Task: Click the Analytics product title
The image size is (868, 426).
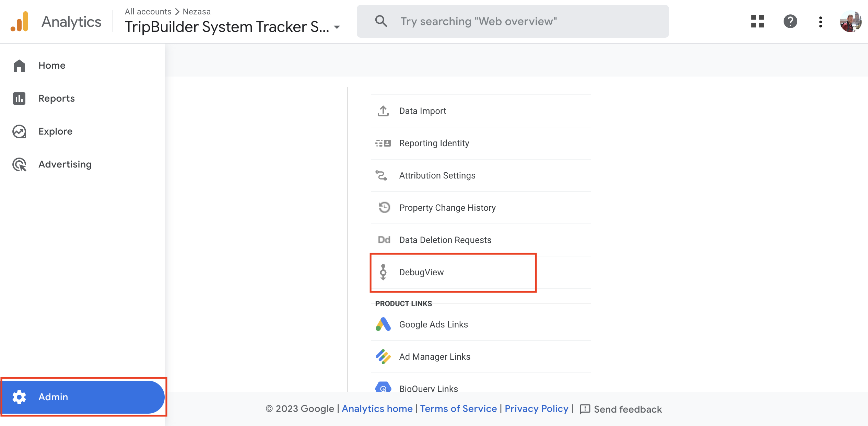Action: tap(71, 22)
